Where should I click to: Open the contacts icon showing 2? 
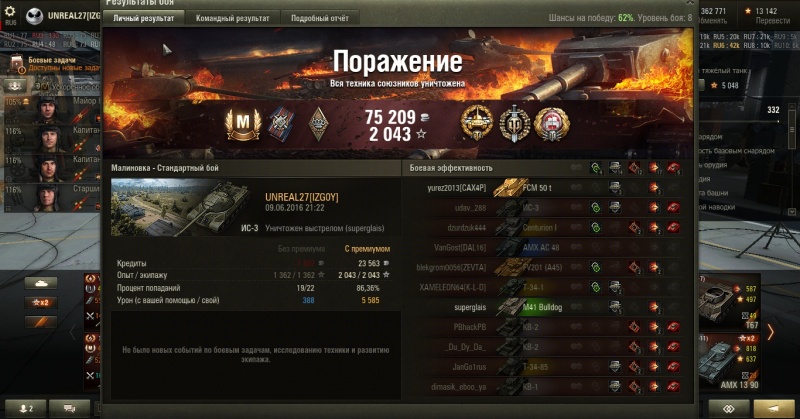tap(26, 409)
